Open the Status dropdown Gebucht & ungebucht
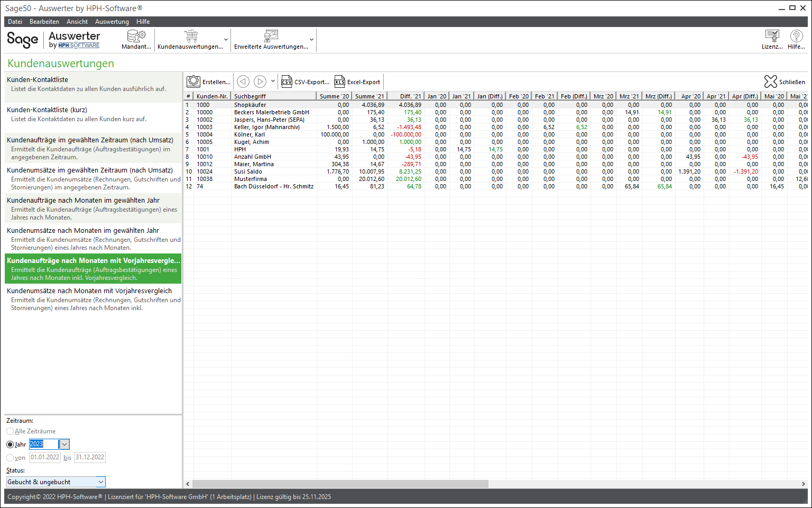Image resolution: width=812 pixels, height=508 pixels. [x=56, y=482]
